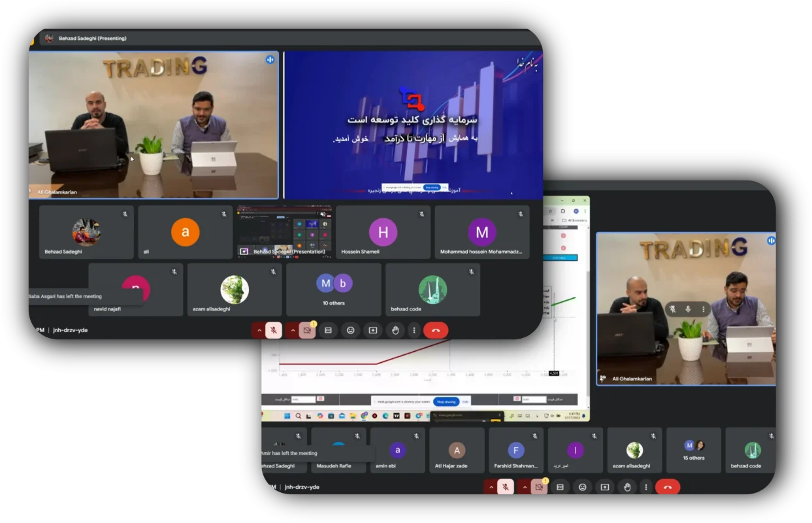
Task: Open the three-dot more options in the upper toolbar
Action: click(414, 330)
